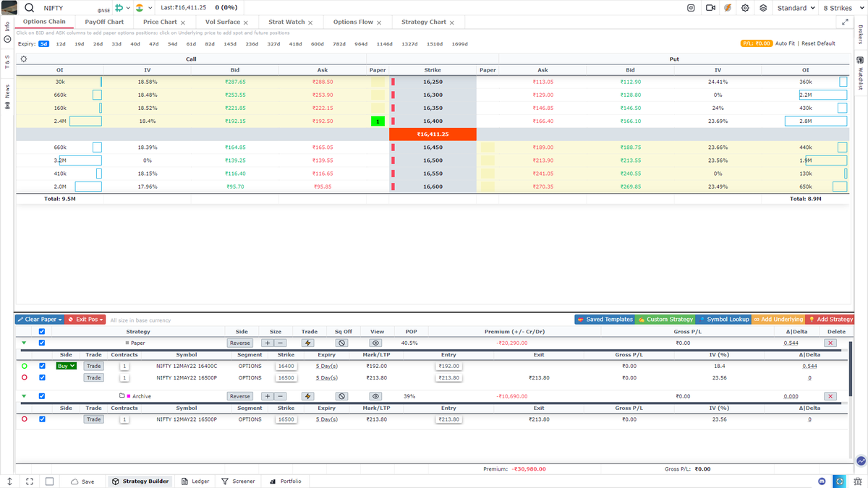Click the square-off icon in Paper row
Viewport: 868px width, 488px height.
pos(342,343)
